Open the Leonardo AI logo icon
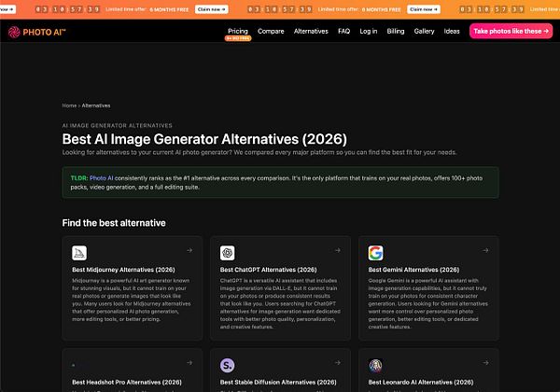The image size is (560, 392). tap(376, 365)
